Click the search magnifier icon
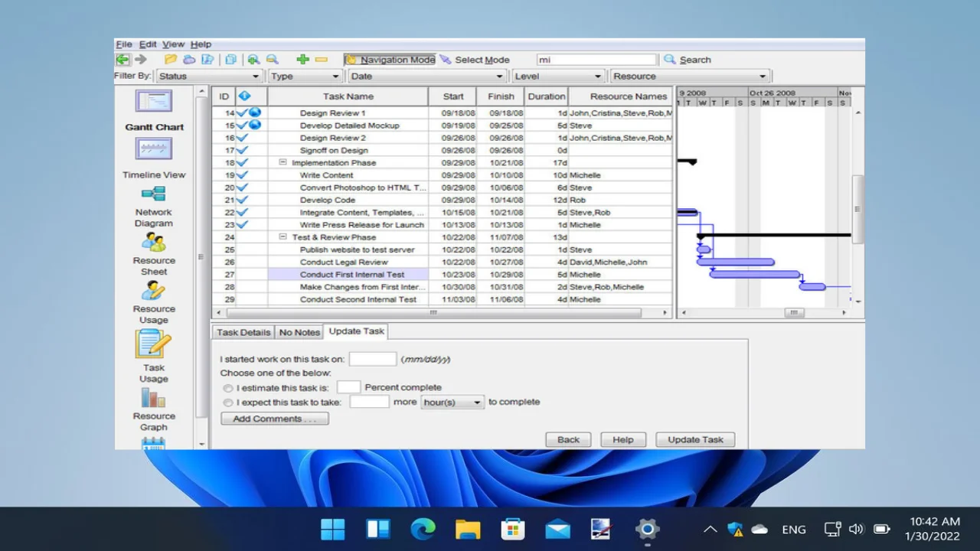 [670, 60]
